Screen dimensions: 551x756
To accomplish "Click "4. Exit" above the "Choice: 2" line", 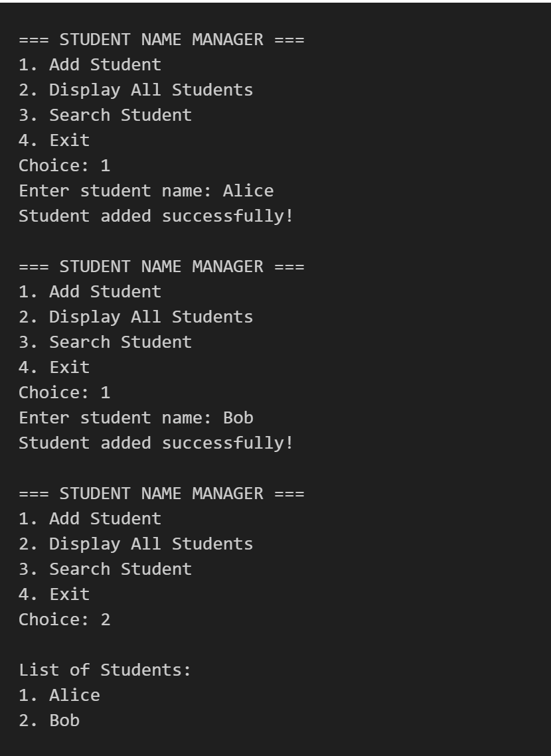I will point(54,595).
